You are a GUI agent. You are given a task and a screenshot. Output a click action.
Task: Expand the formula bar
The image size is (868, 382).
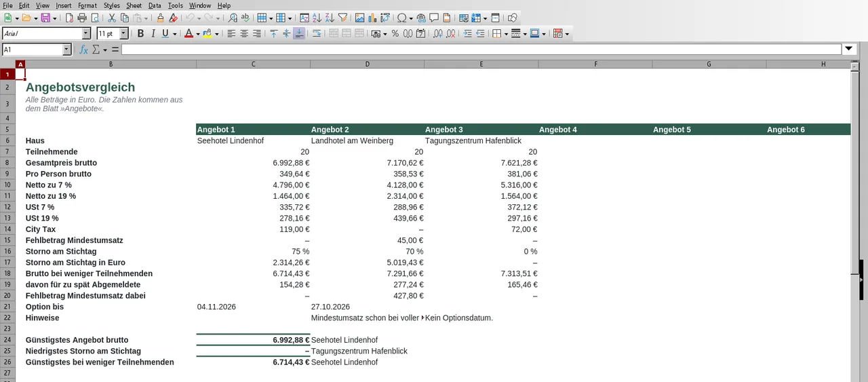[849, 50]
